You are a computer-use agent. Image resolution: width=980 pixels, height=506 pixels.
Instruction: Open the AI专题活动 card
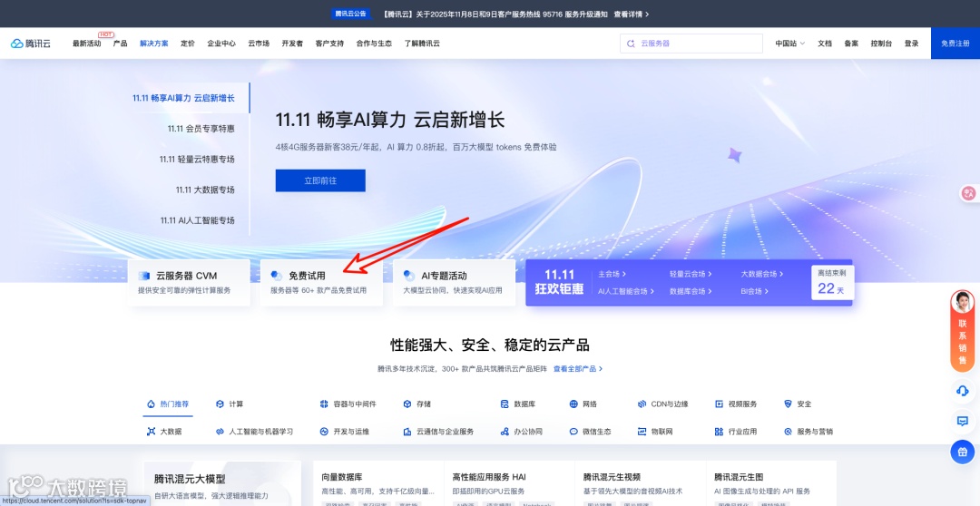pos(455,283)
